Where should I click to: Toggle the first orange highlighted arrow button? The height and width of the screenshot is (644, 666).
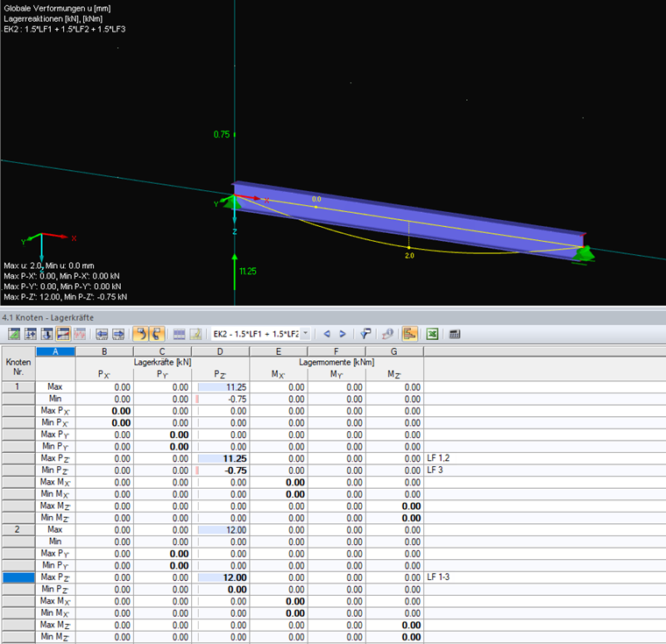140,334
